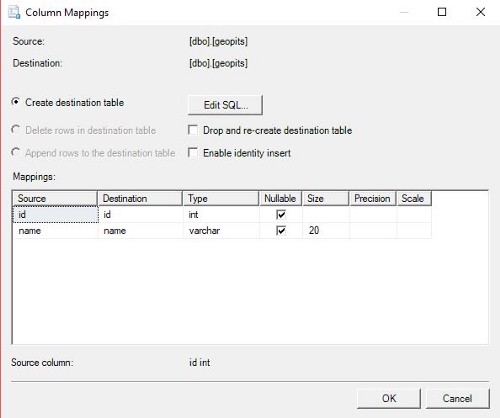Open type dropdown cell showing int

(x=221, y=214)
